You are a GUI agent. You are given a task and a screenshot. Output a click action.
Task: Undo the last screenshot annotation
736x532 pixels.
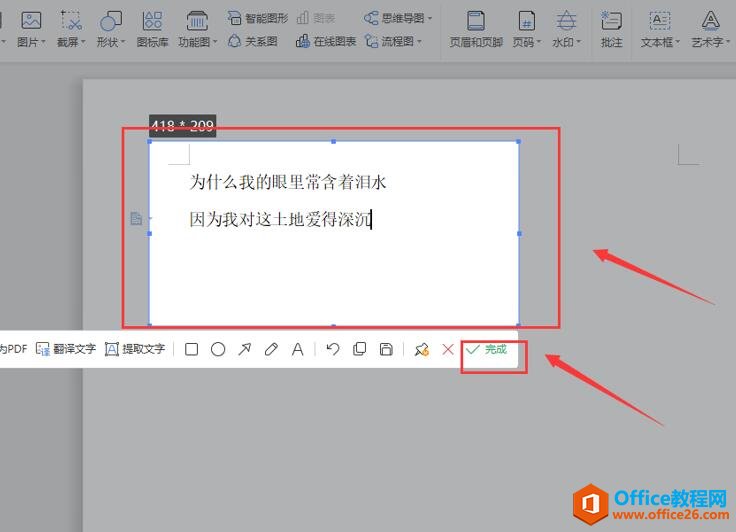pos(333,349)
